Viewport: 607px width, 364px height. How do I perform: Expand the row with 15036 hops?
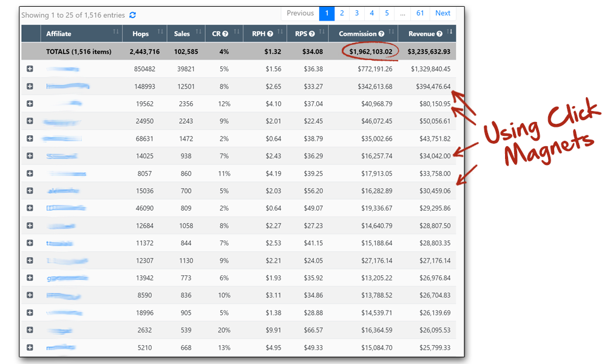[30, 190]
